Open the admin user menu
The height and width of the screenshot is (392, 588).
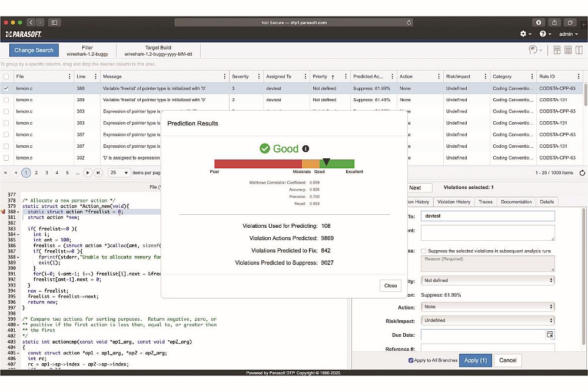point(568,34)
